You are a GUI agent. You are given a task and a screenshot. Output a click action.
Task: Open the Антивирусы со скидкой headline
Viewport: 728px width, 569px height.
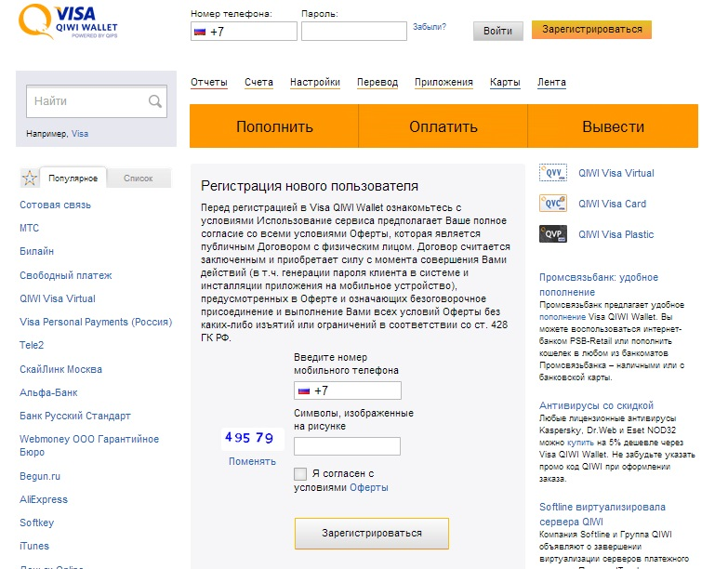click(x=596, y=405)
